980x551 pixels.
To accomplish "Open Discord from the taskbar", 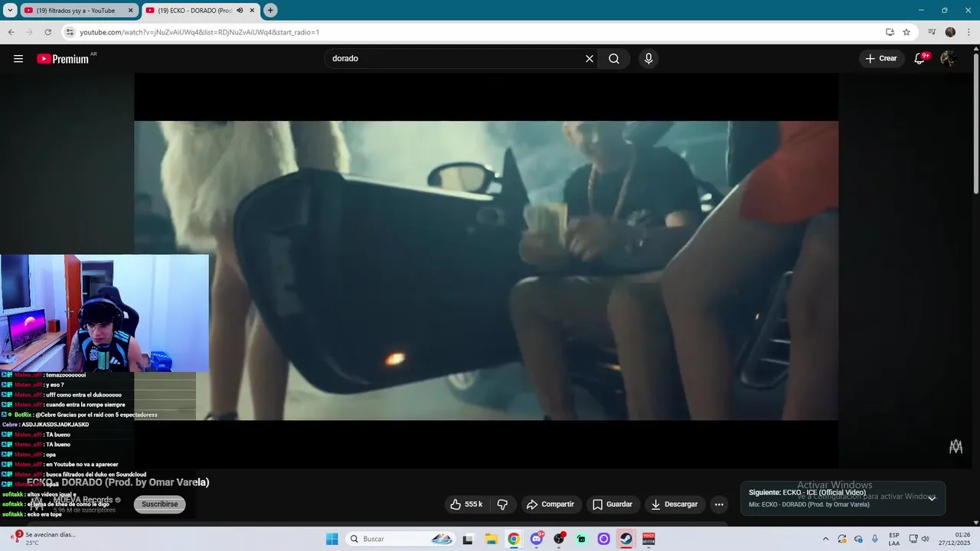I will coord(536,539).
